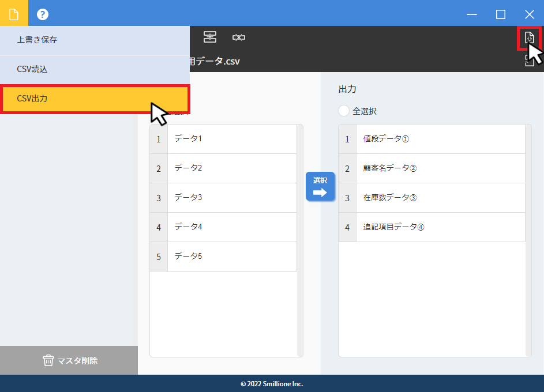Click the unlink chain toolbar icon
The height and width of the screenshot is (392, 544).
239,37
